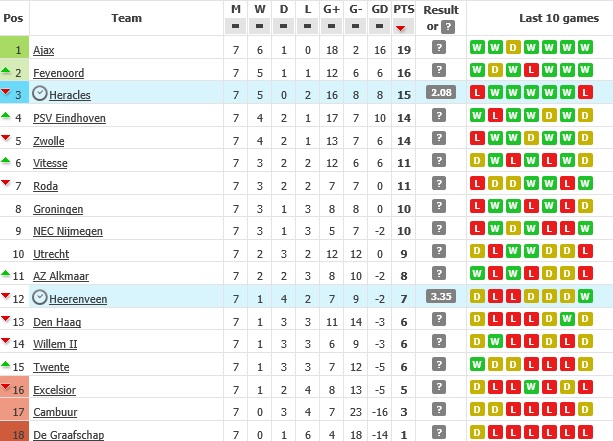Click the question mark in Groningen's row
613x441 pixels.
click(x=438, y=207)
